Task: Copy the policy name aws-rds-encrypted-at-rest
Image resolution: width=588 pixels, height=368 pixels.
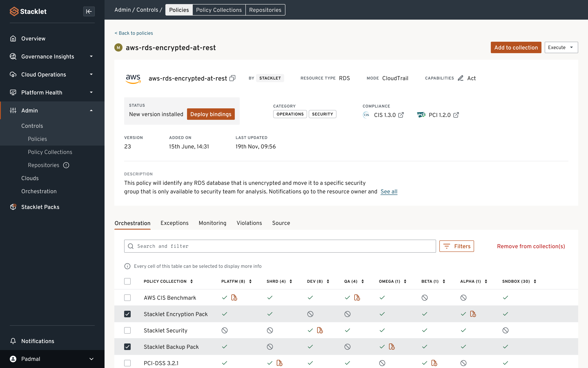Action: (x=233, y=78)
